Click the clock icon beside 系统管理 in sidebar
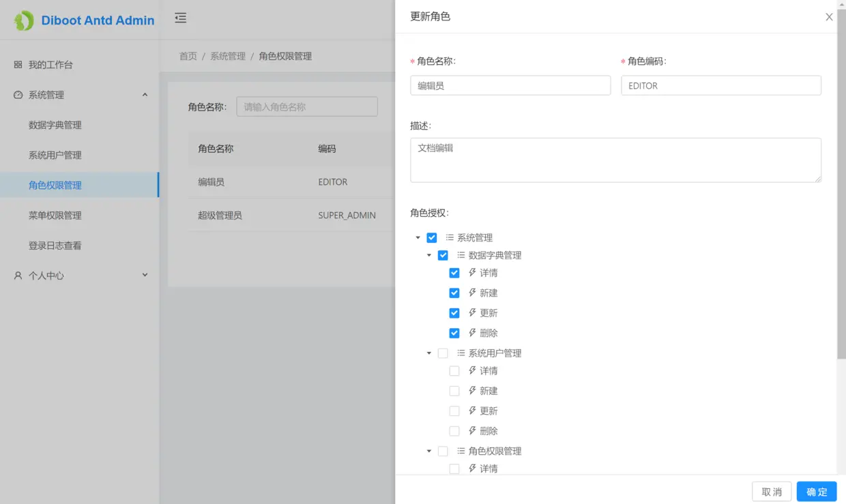The height and width of the screenshot is (504, 846). click(x=16, y=95)
